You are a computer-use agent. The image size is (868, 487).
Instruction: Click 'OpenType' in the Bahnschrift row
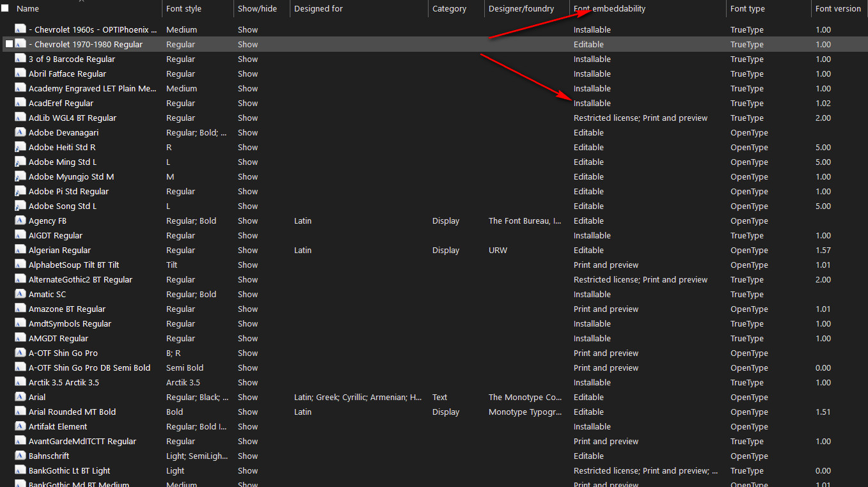(x=749, y=456)
